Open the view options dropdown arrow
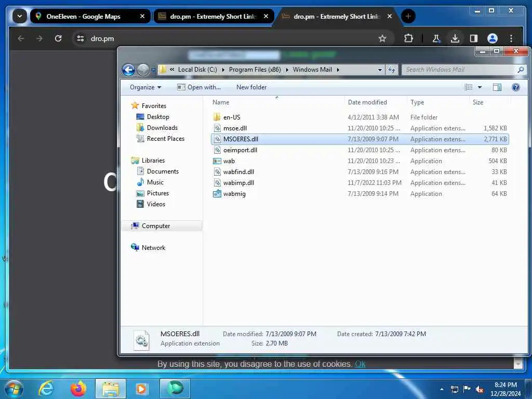This screenshot has height=399, width=532. click(x=480, y=87)
